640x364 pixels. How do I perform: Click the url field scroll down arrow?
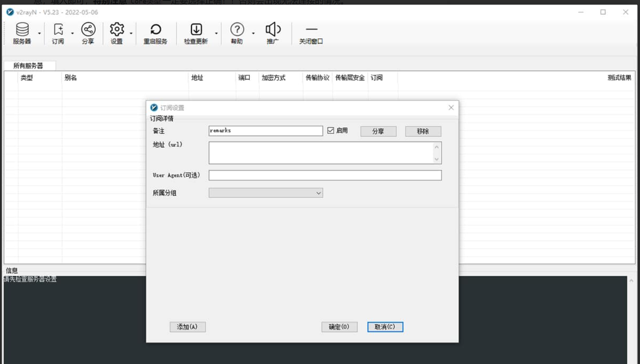coord(437,159)
